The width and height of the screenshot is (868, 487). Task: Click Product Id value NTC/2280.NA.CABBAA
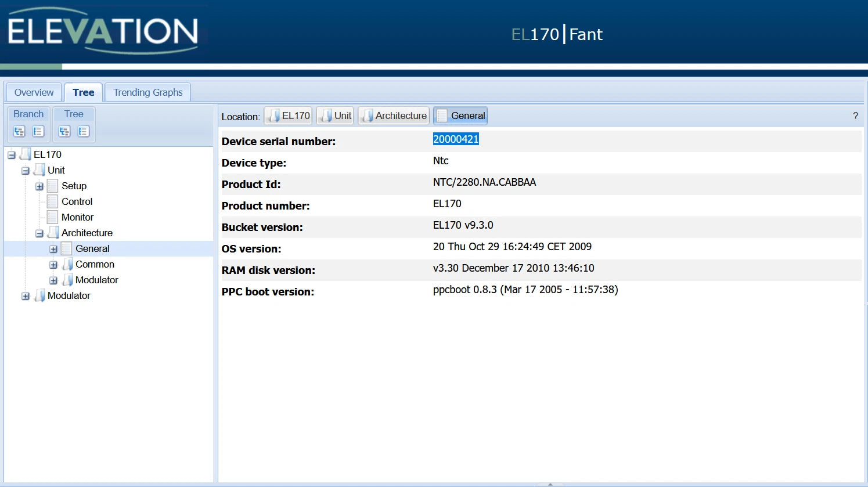[x=484, y=182]
